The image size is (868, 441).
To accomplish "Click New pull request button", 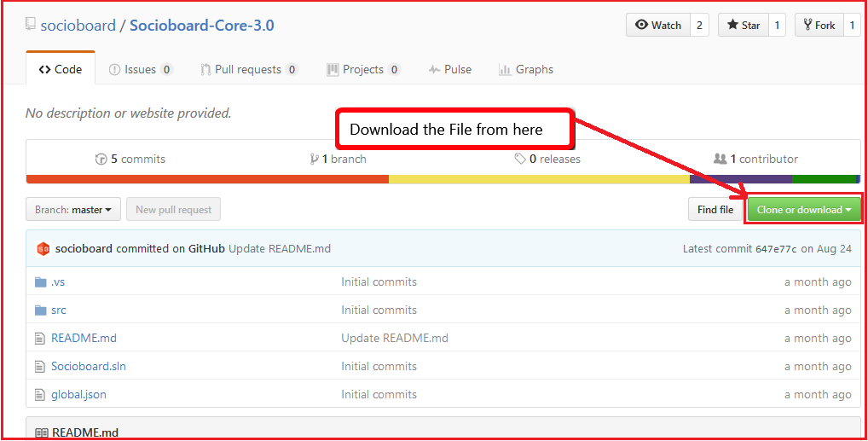I will click(x=173, y=210).
